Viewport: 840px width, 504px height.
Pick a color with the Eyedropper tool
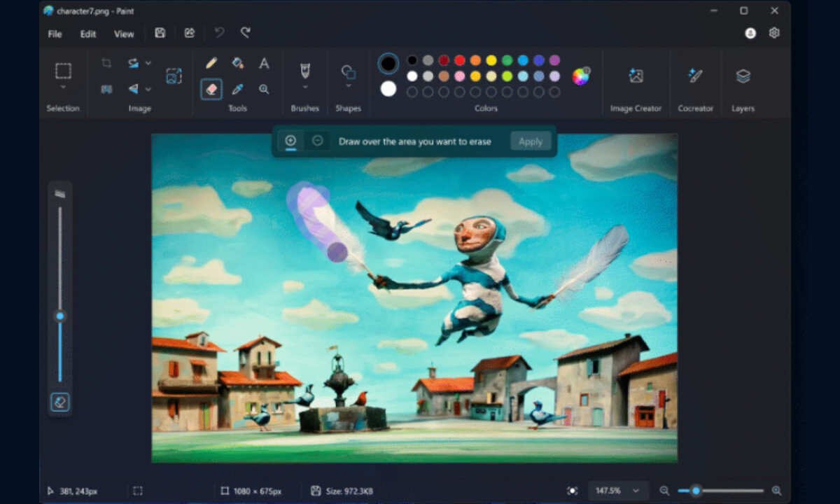[237, 89]
